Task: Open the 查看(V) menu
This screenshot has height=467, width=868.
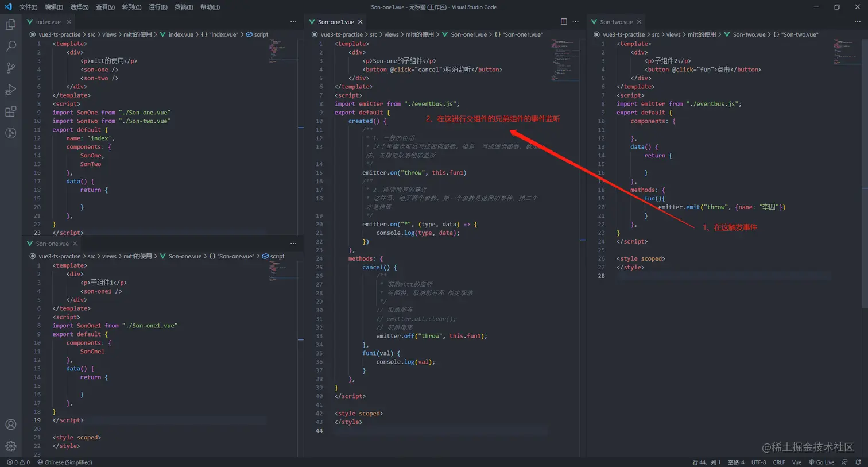Action: (x=105, y=7)
